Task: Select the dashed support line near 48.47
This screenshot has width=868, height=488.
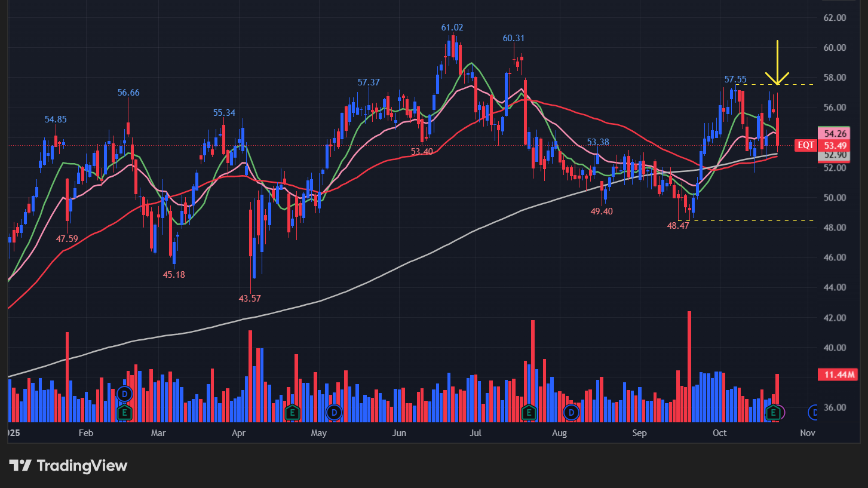Action: [747, 220]
